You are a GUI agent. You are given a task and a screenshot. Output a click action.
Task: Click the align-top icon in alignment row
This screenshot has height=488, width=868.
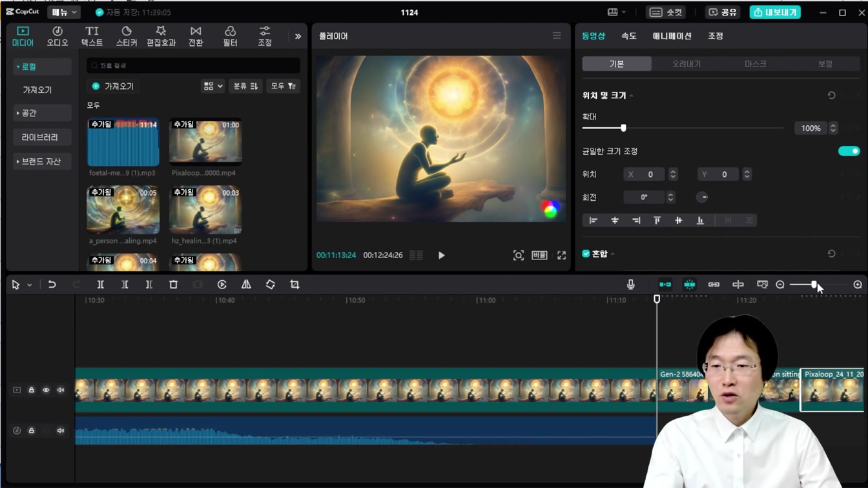click(x=657, y=221)
